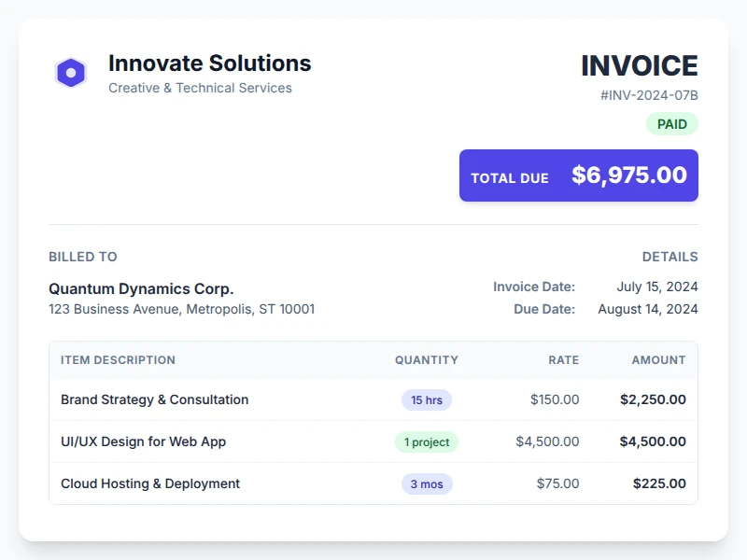
Task: Click the Rate column header
Action: 563,359
